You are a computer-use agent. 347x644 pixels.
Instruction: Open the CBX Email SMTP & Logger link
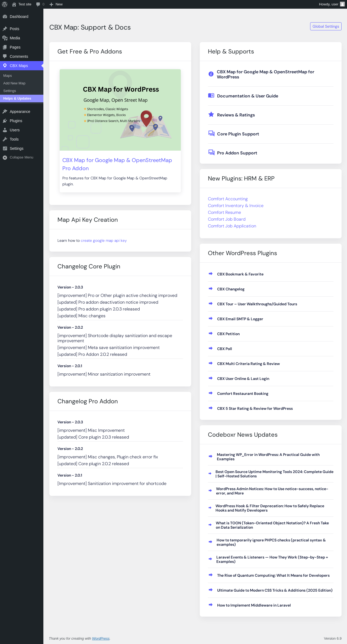pyautogui.click(x=240, y=319)
